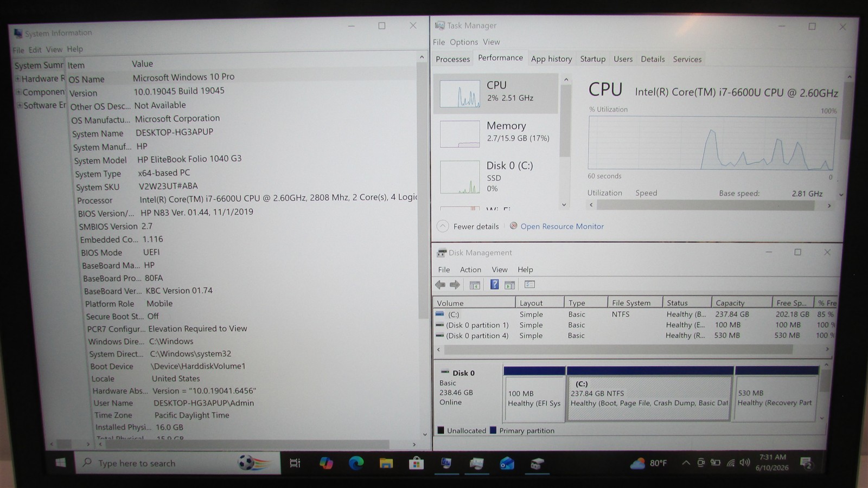
Task: Click Wi-Fi network icon in system tray
Action: 730,463
